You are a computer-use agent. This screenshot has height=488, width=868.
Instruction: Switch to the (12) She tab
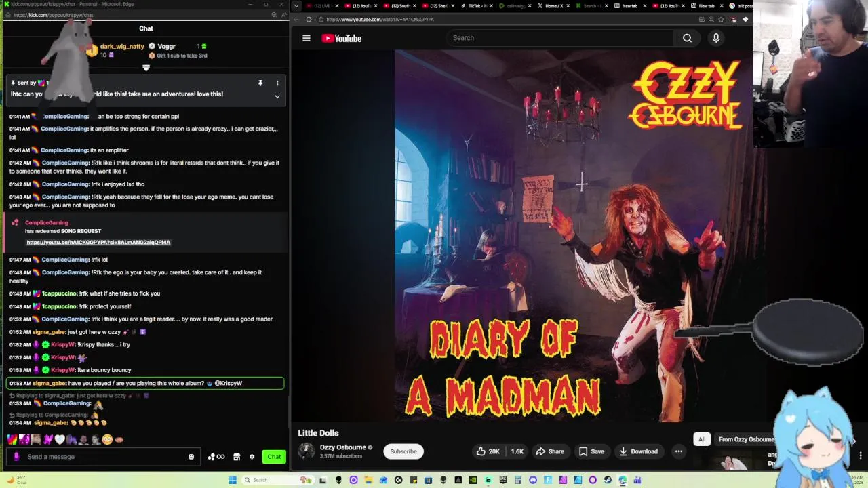438,6
